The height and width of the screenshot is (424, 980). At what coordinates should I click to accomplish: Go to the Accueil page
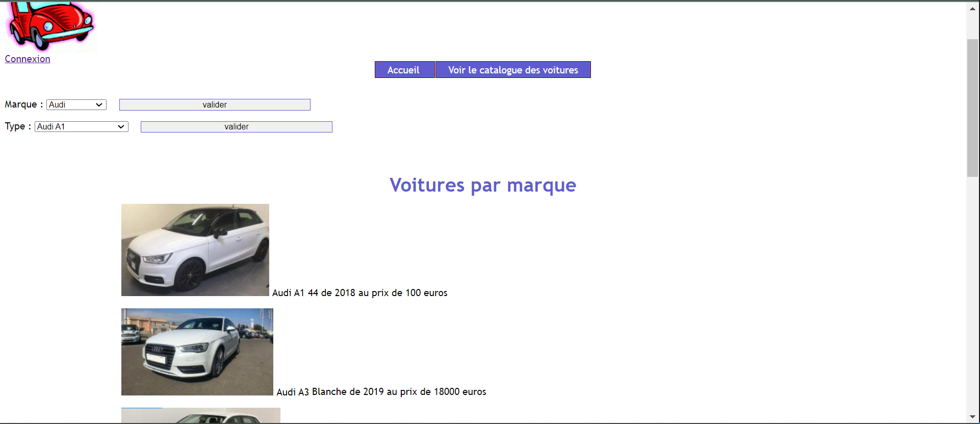[404, 70]
